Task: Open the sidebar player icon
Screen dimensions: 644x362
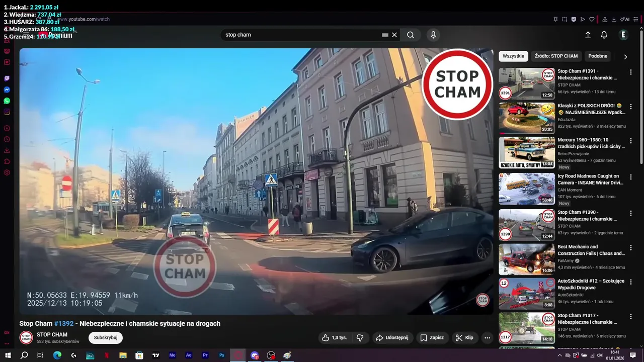Action: 7,128
